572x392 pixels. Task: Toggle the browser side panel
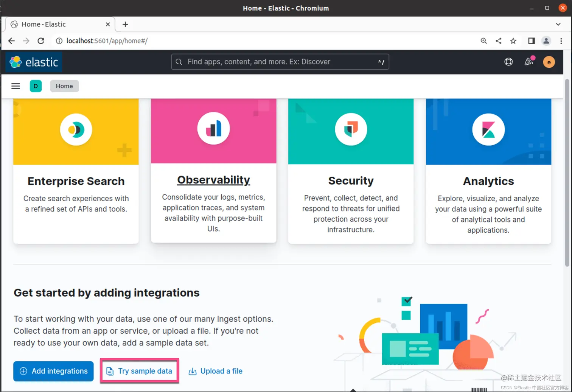point(531,41)
